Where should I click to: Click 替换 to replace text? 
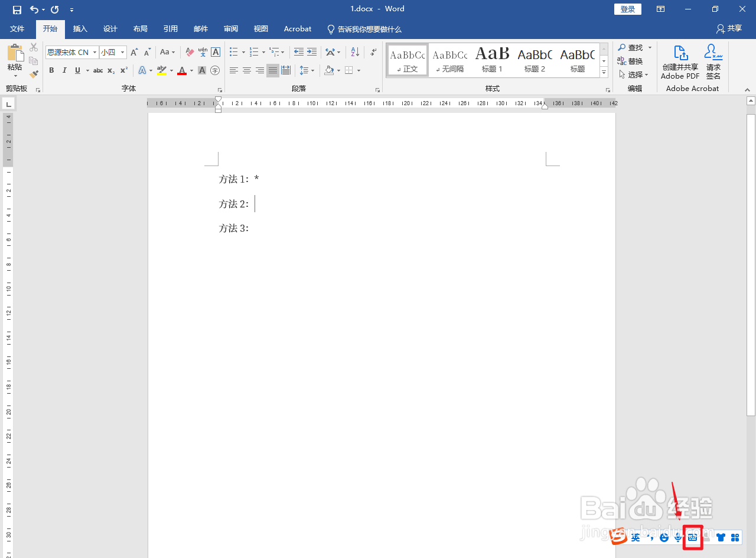[x=630, y=61]
